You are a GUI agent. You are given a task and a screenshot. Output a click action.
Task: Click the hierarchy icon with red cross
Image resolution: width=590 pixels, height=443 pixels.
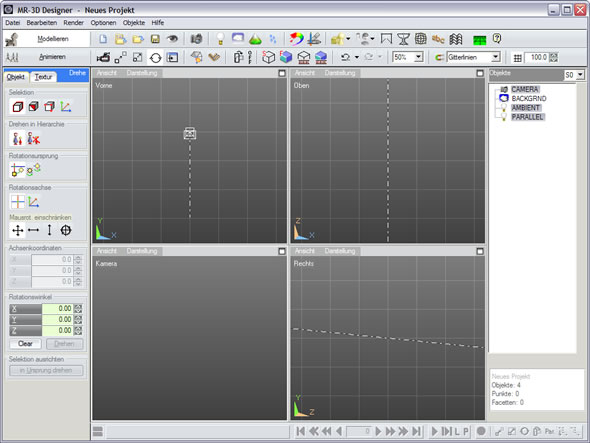point(33,139)
